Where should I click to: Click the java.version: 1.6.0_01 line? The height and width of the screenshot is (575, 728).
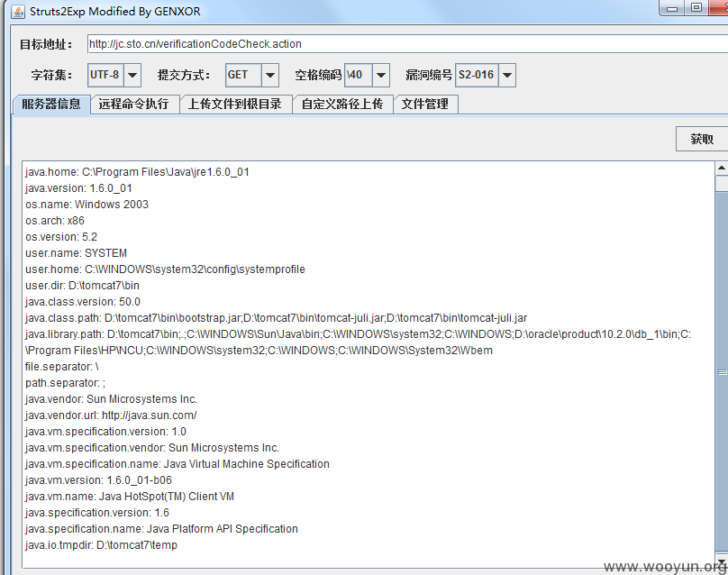[78, 188]
